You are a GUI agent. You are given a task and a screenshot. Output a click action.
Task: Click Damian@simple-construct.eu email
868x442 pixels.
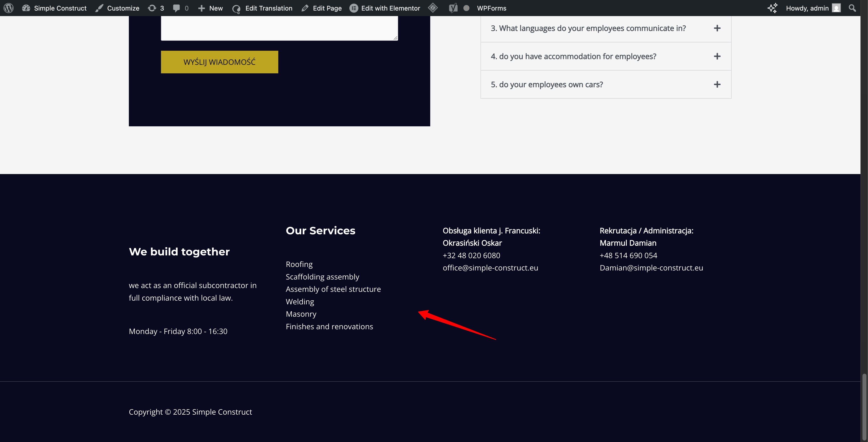coord(651,268)
